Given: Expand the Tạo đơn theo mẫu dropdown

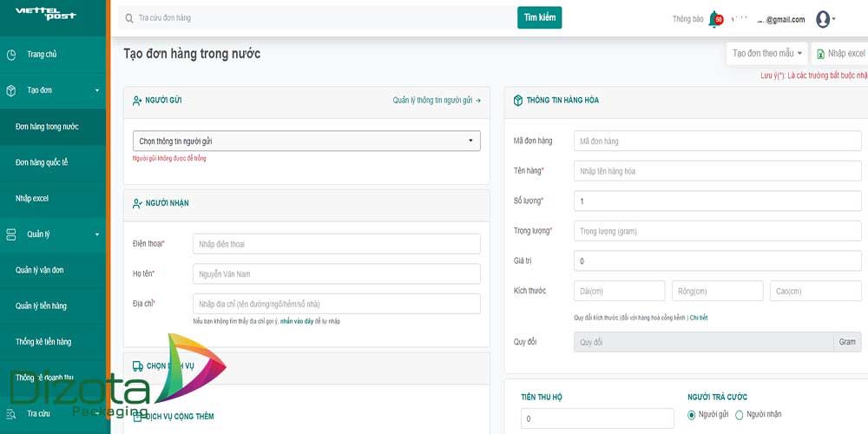Looking at the screenshot, I should click(767, 54).
